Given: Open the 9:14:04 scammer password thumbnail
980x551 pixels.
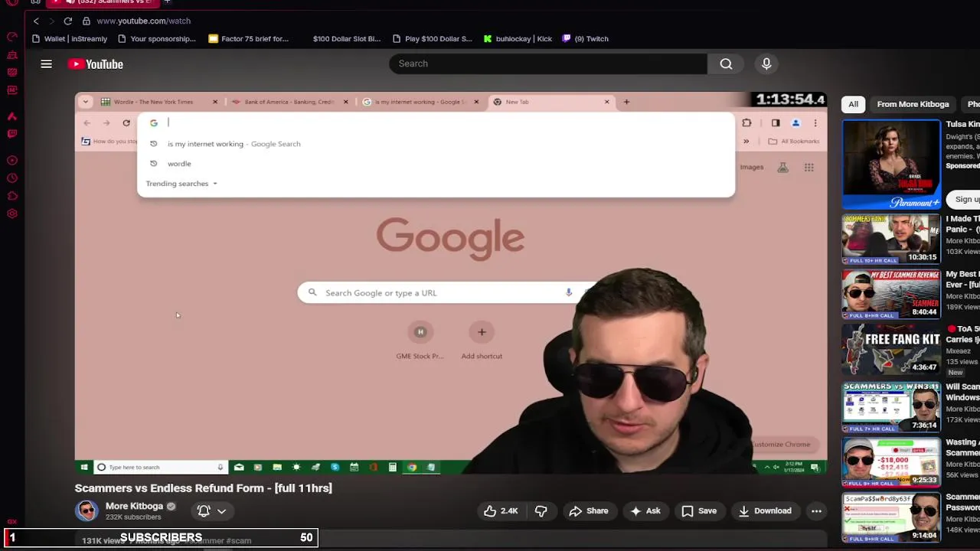Looking at the screenshot, I should click(x=891, y=517).
